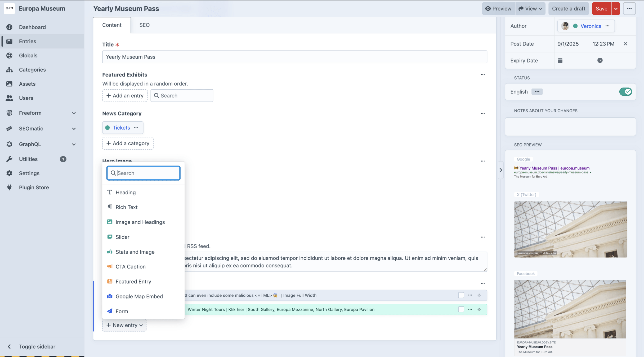
Task: Click the expiry date calendar icon
Action: (560, 61)
